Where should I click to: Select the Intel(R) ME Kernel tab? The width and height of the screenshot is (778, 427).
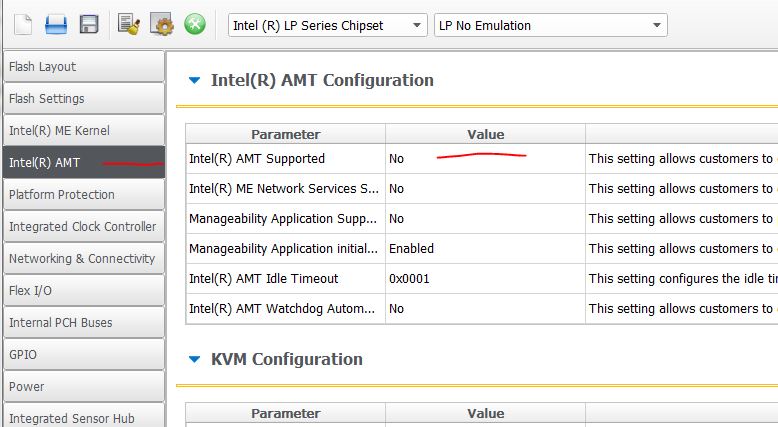click(83, 131)
